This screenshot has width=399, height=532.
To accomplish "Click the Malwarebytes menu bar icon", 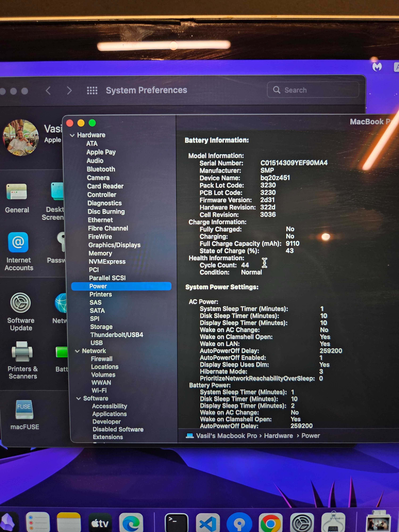I will (377, 67).
